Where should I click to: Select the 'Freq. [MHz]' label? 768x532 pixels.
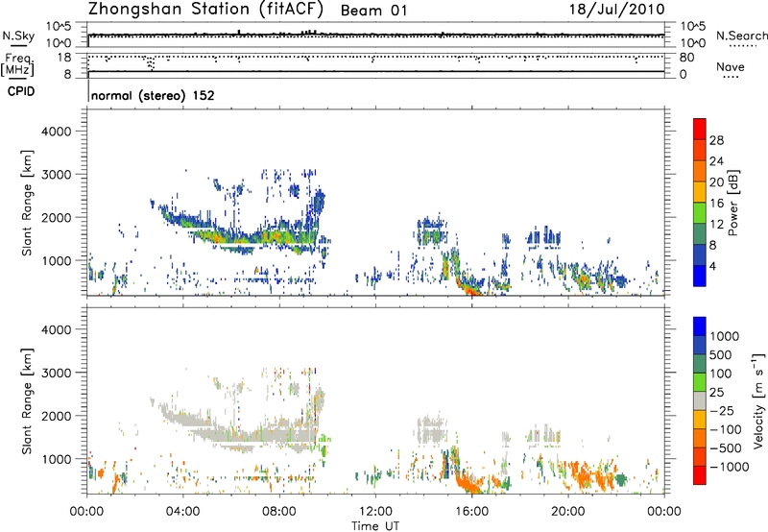(x=17, y=64)
